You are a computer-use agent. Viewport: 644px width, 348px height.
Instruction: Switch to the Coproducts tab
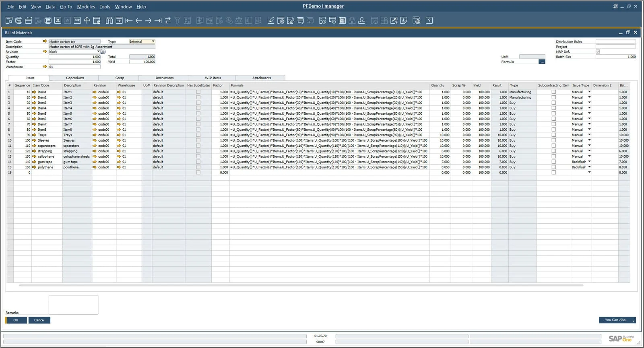point(75,78)
